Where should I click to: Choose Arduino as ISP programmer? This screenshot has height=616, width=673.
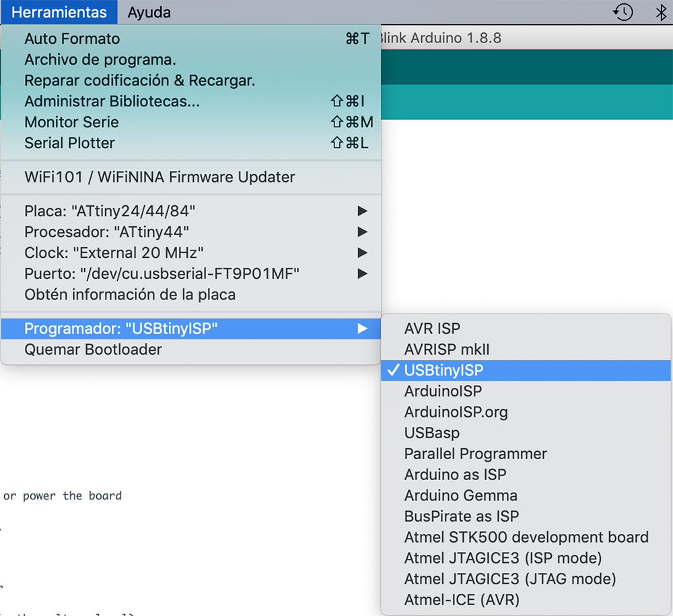455,474
